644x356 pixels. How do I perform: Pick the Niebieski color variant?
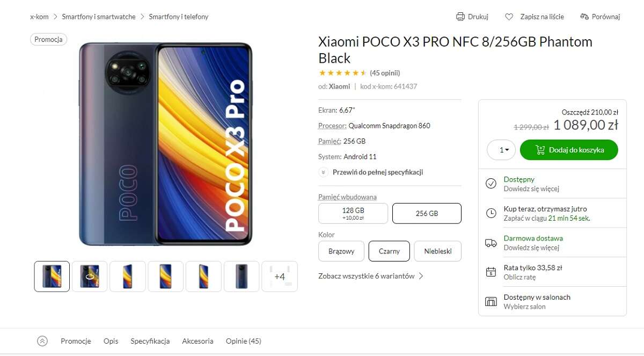point(437,251)
